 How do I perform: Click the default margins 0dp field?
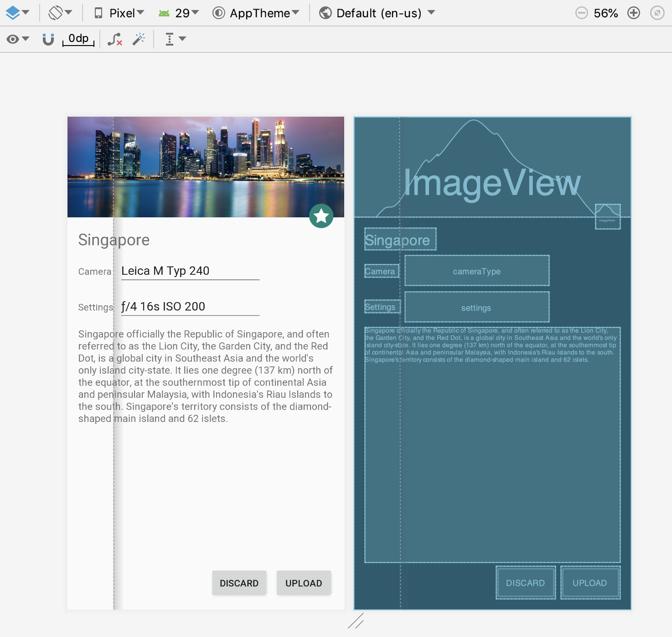tap(78, 39)
